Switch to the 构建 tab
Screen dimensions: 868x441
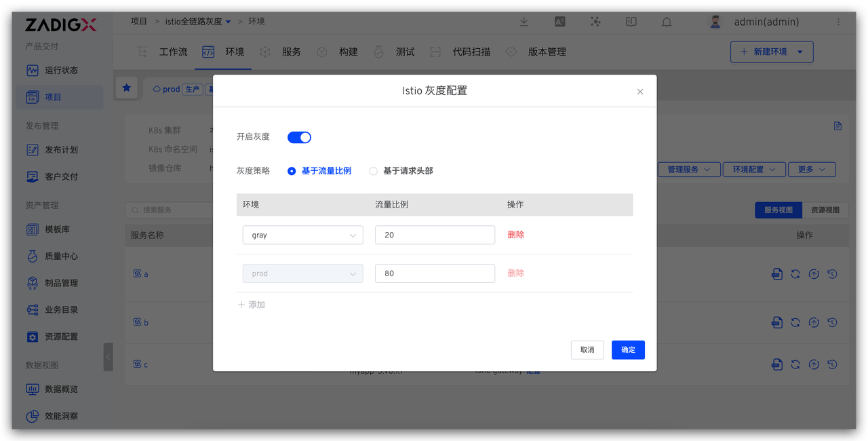click(x=349, y=52)
